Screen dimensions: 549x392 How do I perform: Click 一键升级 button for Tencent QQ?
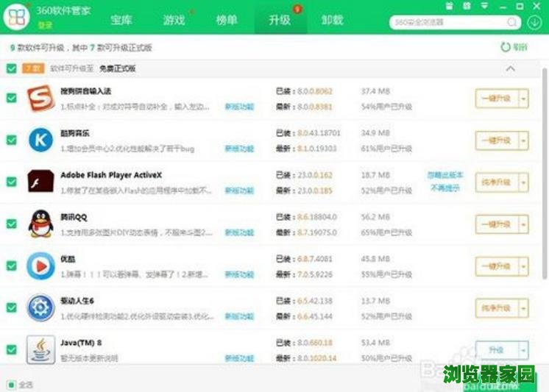[495, 223]
